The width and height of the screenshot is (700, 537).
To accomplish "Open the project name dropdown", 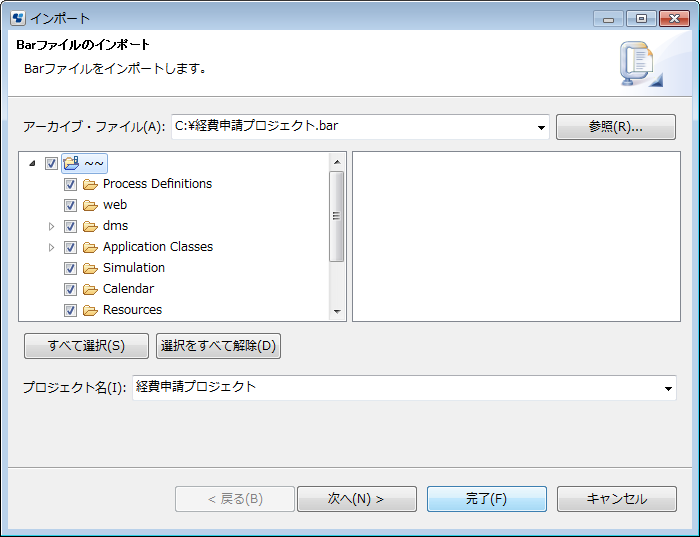I will click(668, 388).
